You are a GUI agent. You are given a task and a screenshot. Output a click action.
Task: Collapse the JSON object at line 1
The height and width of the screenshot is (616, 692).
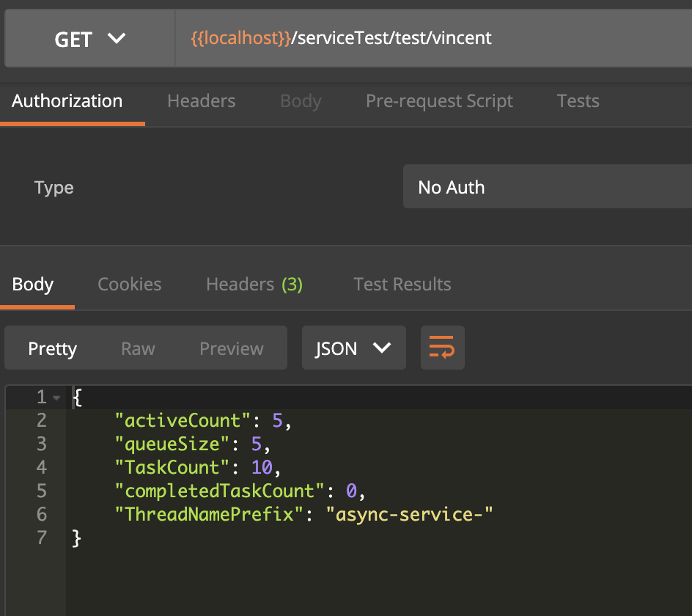(56, 398)
